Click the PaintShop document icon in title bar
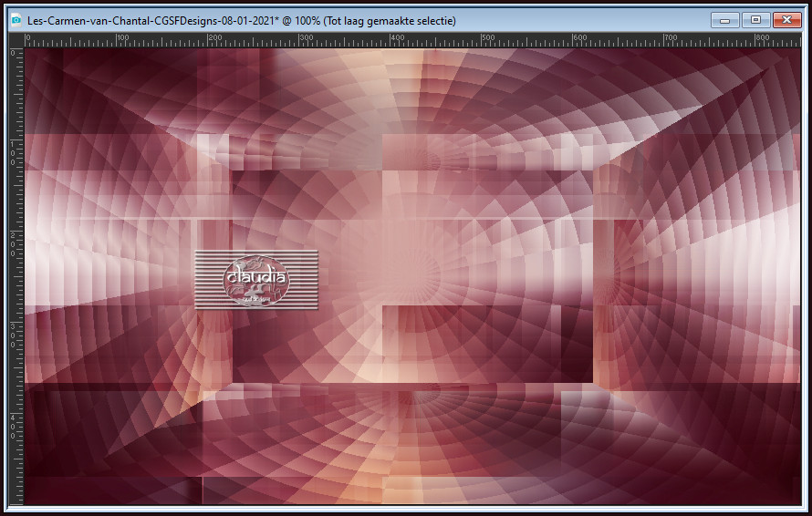The height and width of the screenshot is (516, 812). [16, 21]
